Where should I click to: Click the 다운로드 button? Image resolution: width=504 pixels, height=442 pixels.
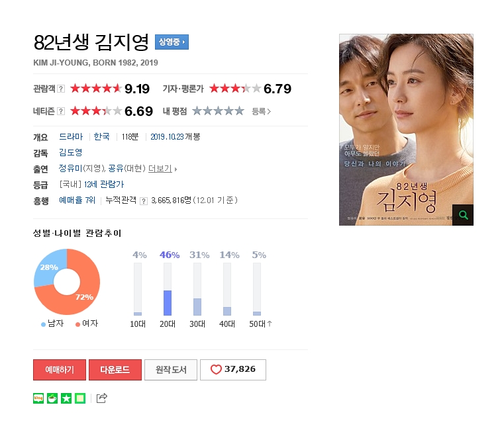[x=115, y=370]
